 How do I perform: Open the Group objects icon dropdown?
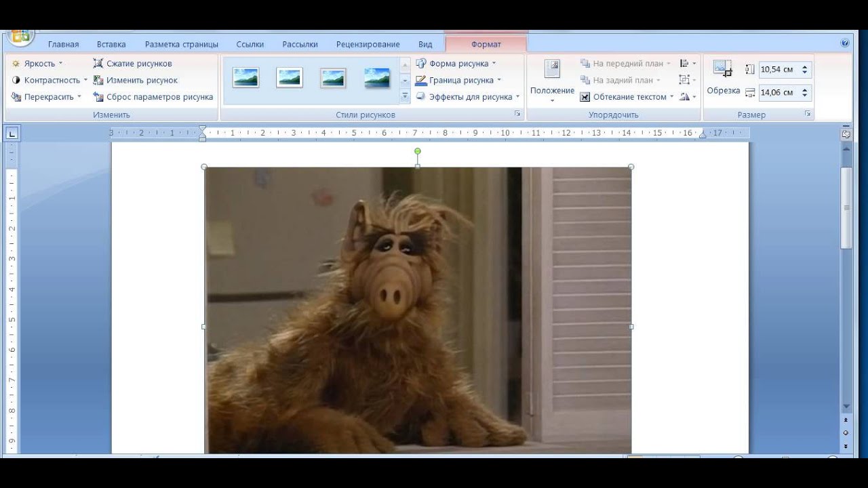(688, 80)
